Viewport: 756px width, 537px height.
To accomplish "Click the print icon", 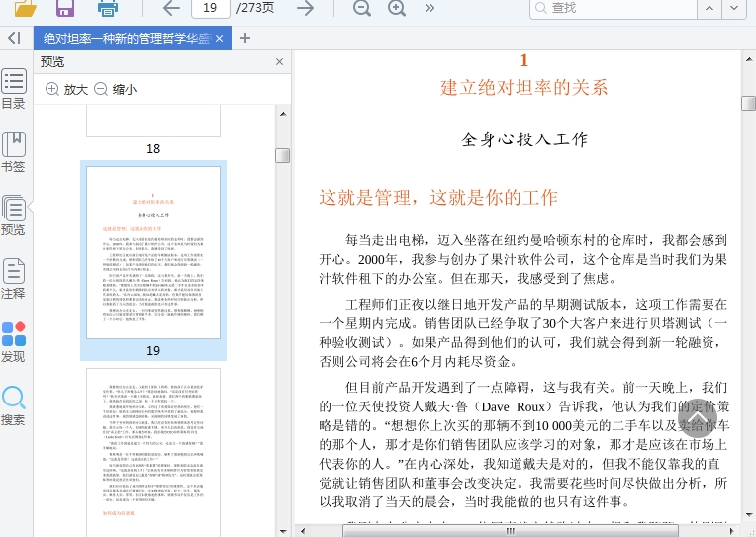I will coord(107,9).
